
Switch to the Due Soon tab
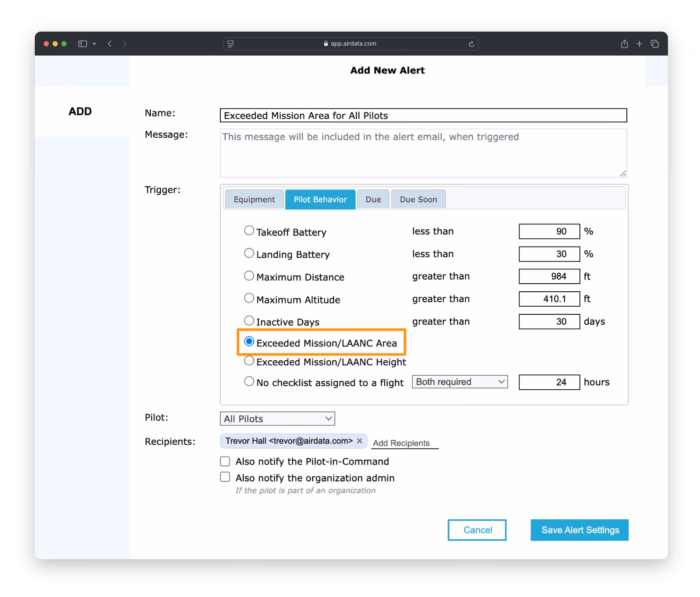[x=418, y=199]
